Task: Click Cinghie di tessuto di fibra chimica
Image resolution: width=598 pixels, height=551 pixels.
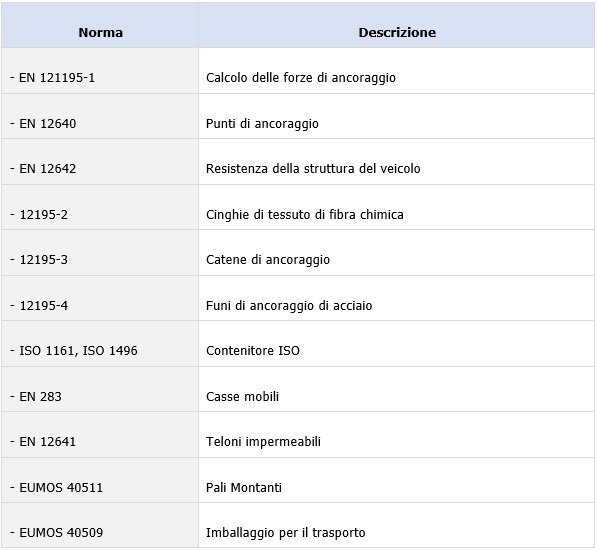Action: click(304, 215)
